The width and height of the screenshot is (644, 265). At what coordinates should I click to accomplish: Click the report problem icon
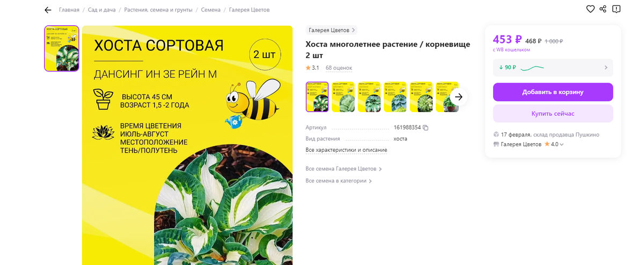pos(617,9)
